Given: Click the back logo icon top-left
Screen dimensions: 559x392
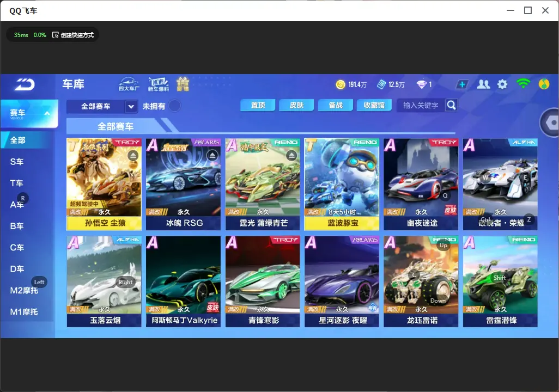Looking at the screenshot, I should point(25,84).
